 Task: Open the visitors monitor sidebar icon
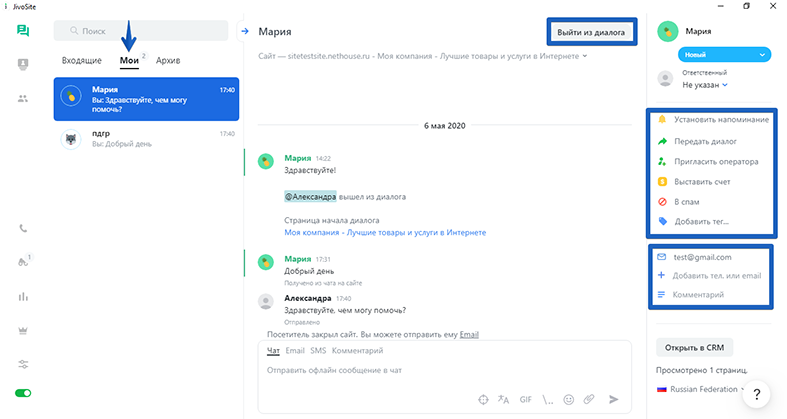23,64
